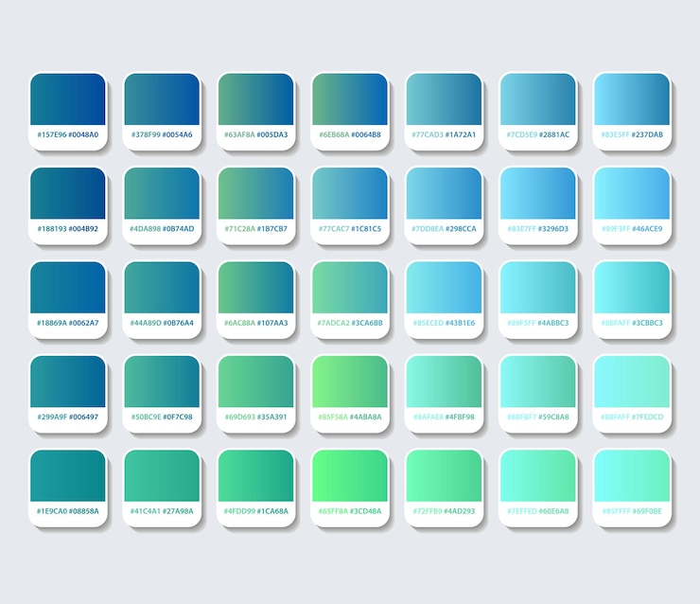Click the hex code text #1E9CA0
The width and height of the screenshot is (700, 604).
(x=51, y=511)
